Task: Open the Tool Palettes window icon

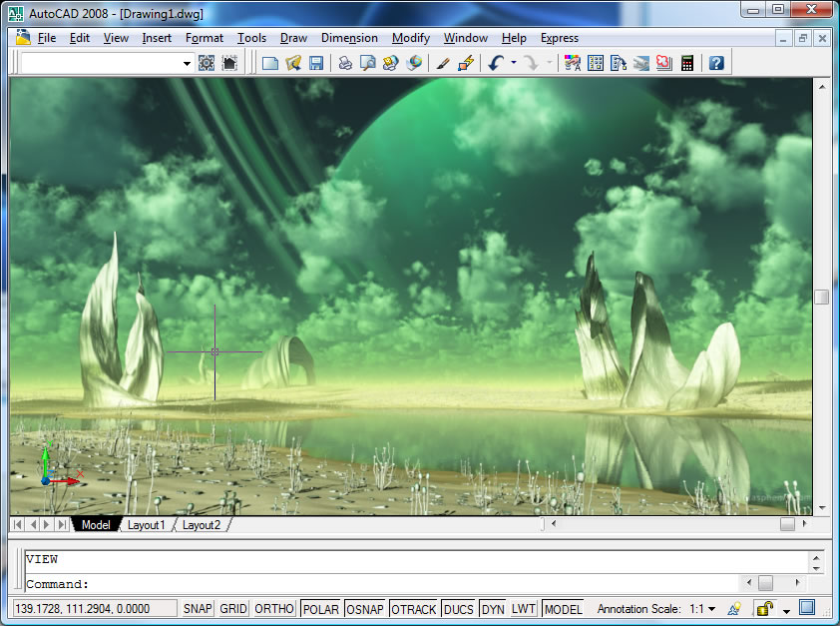Action: coord(619,63)
